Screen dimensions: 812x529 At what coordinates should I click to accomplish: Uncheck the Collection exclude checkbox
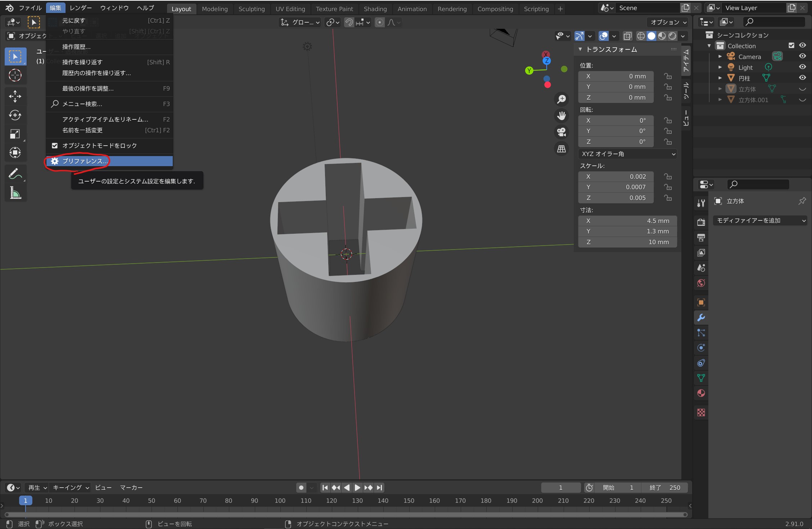pos(791,45)
